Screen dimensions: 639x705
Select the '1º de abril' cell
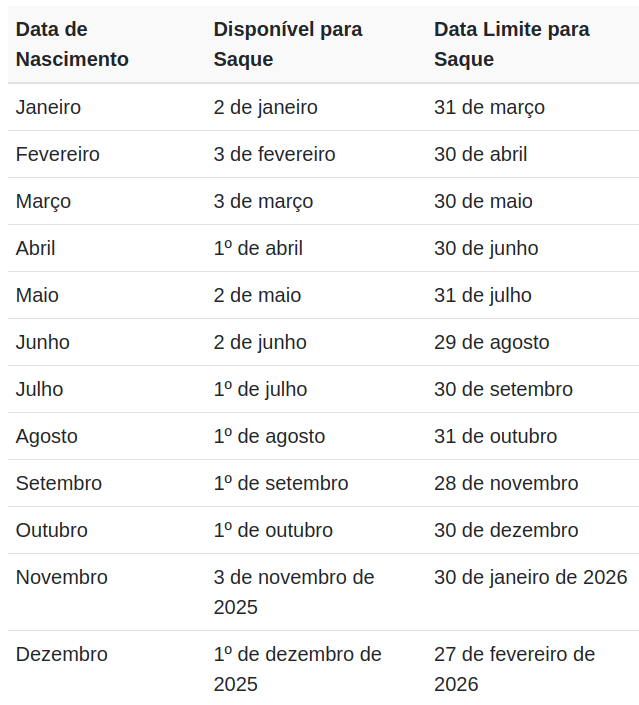click(x=258, y=248)
